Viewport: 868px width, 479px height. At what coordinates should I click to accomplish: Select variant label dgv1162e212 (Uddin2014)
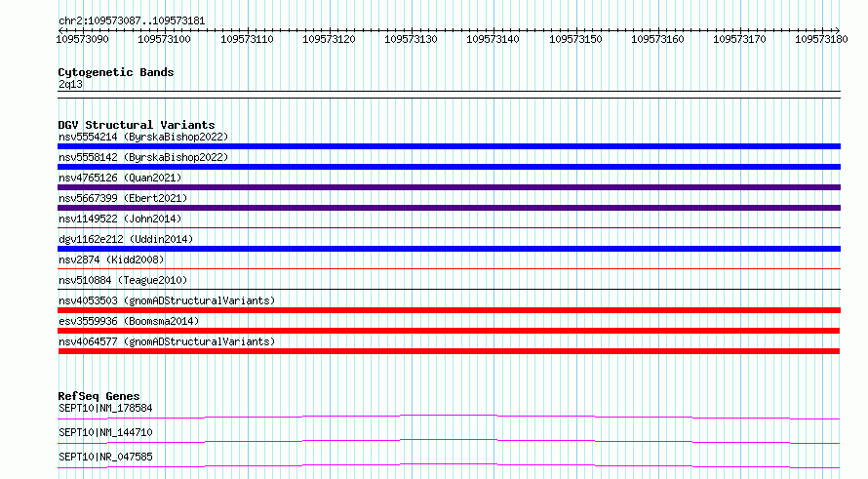tap(126, 239)
